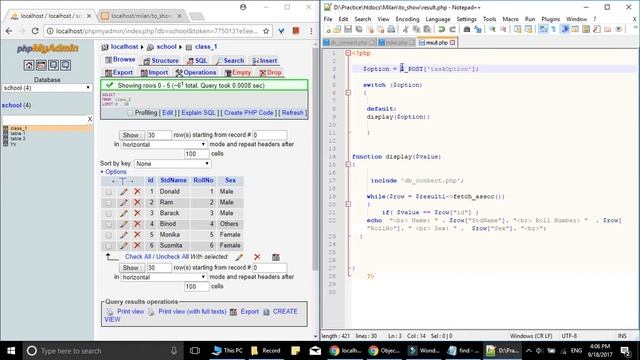Screen dimensions: 640x360
Task: Open the 'Sort by key' None dropdown
Action: tap(173, 164)
